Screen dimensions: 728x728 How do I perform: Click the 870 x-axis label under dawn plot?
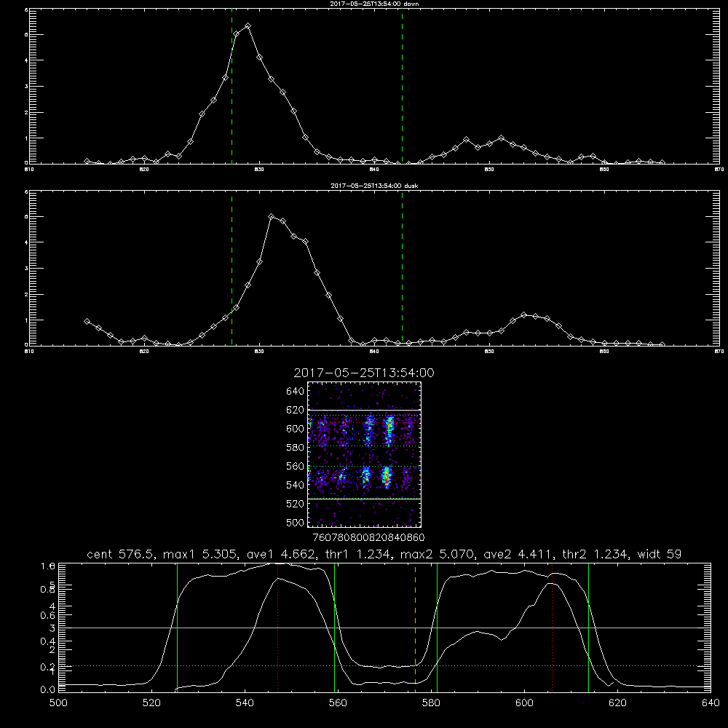719,170
